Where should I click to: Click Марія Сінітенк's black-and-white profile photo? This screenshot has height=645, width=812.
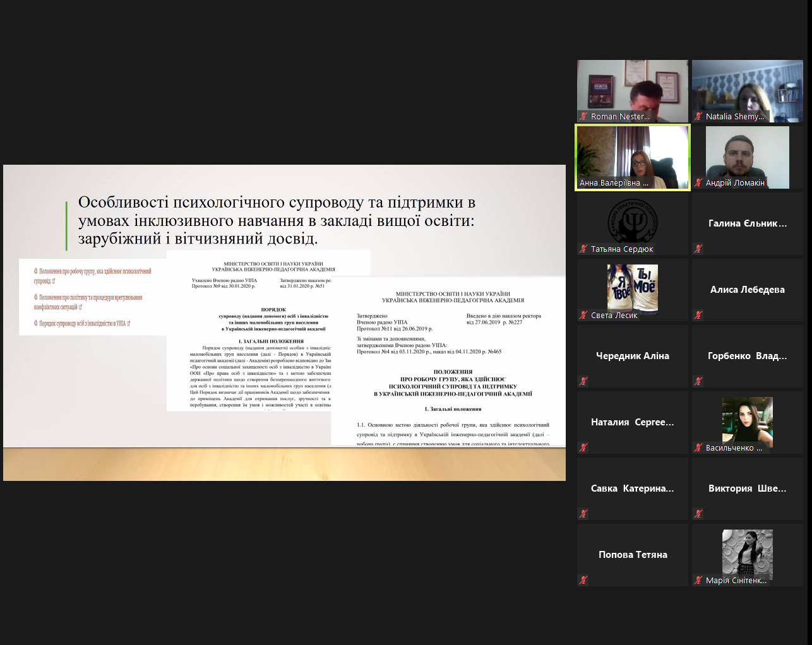tap(748, 555)
